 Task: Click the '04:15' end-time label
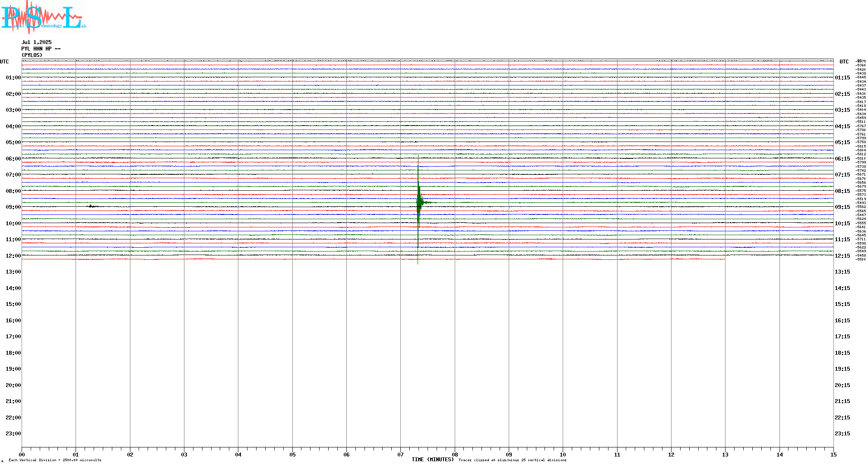(x=843, y=126)
